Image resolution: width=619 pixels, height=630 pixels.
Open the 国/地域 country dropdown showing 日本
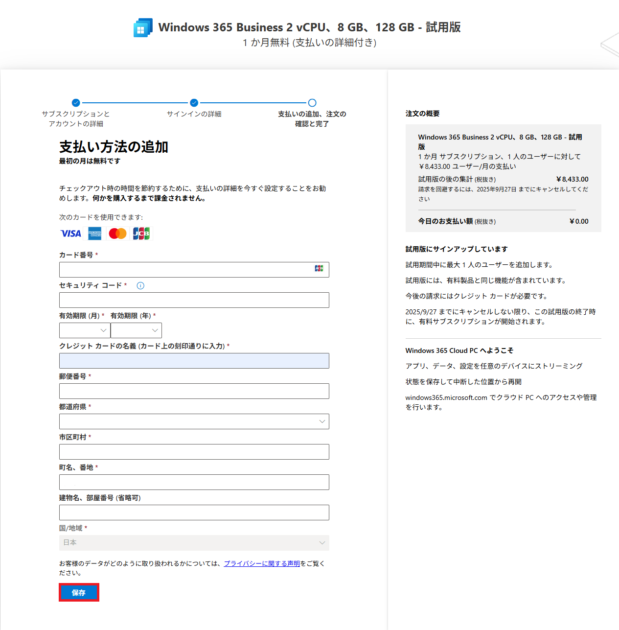click(194, 542)
